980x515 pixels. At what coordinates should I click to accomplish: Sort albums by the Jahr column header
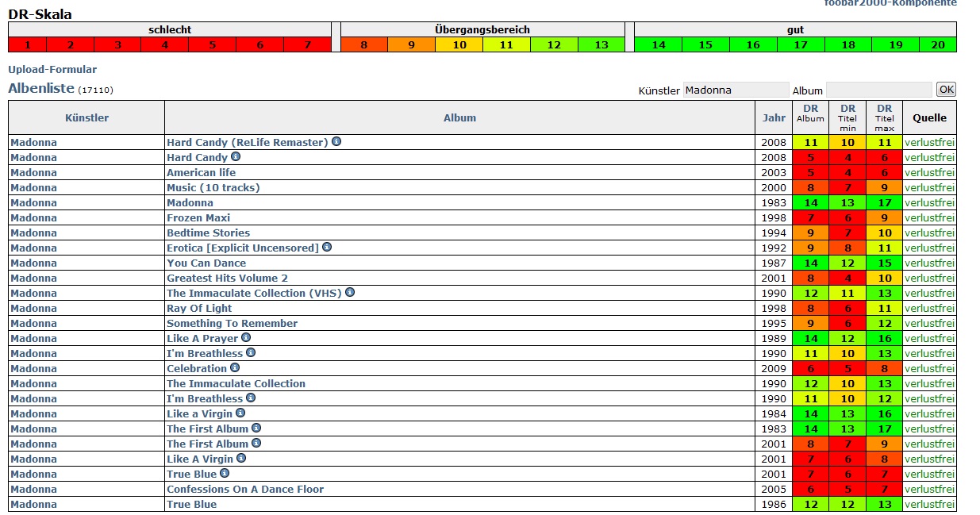[x=774, y=117]
